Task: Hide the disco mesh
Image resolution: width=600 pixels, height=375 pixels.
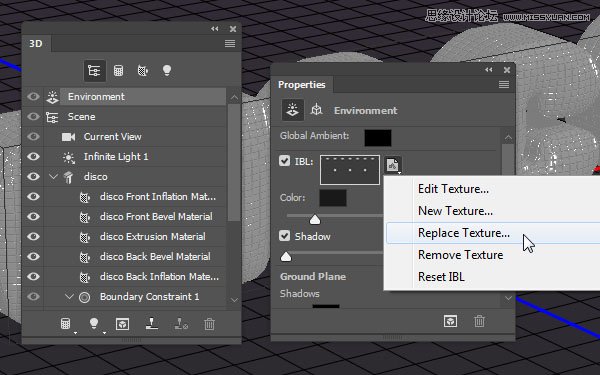Action: pos(33,176)
